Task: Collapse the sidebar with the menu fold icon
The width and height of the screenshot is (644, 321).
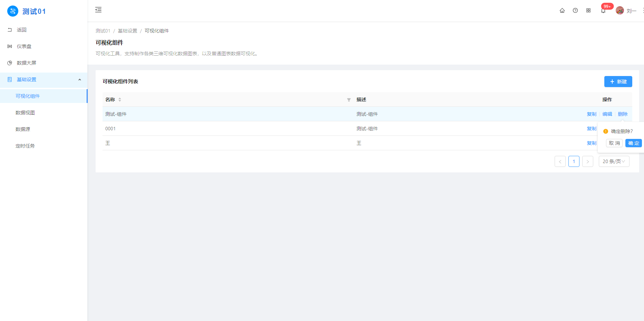Action: coord(98,10)
